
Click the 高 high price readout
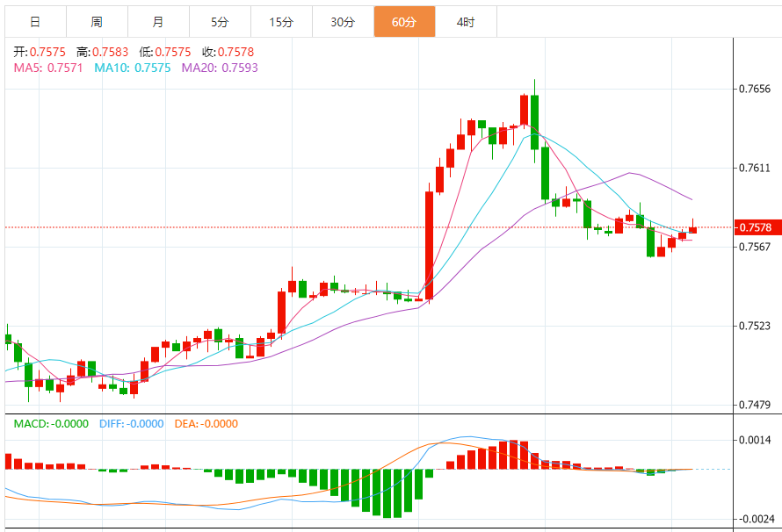tap(101, 52)
